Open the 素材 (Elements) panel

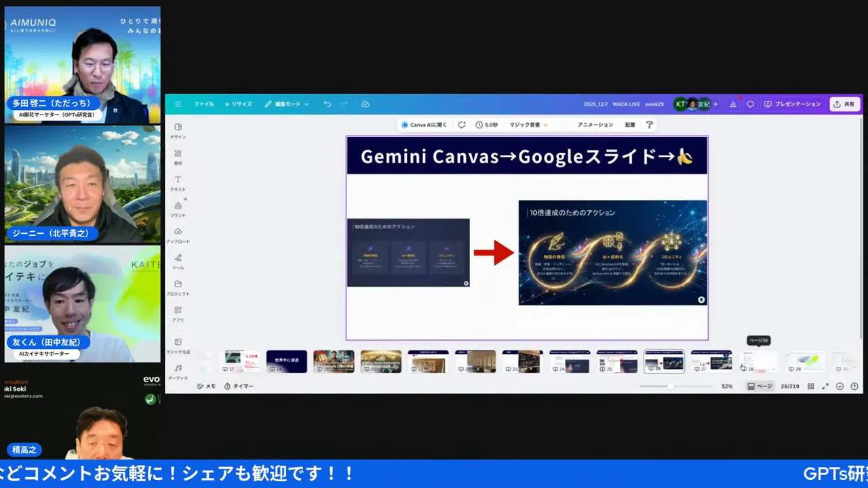click(178, 157)
